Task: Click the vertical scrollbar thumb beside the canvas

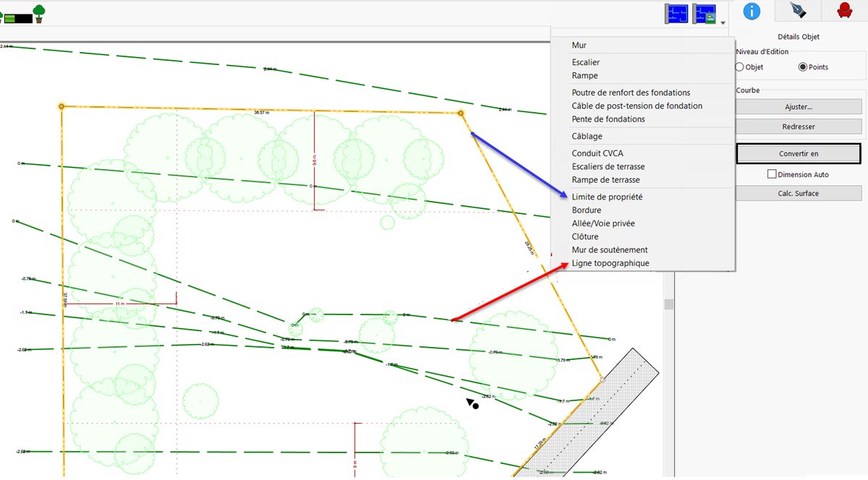Action: pyautogui.click(x=669, y=304)
